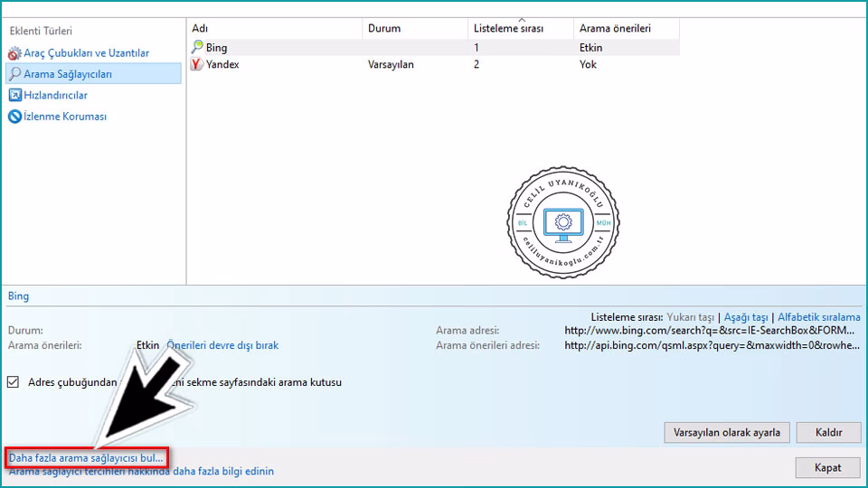Sort list by Adı column header
Screen dimensions: 868x488
tap(273, 29)
